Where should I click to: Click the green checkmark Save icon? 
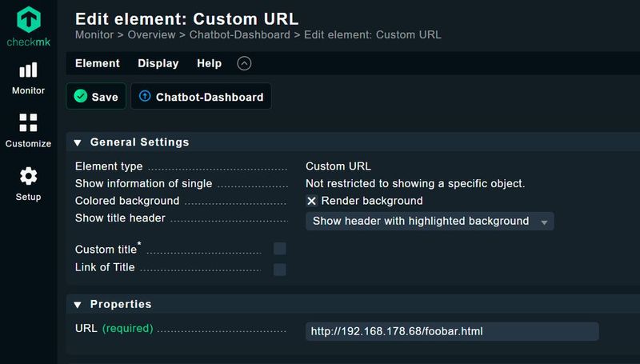coord(81,96)
